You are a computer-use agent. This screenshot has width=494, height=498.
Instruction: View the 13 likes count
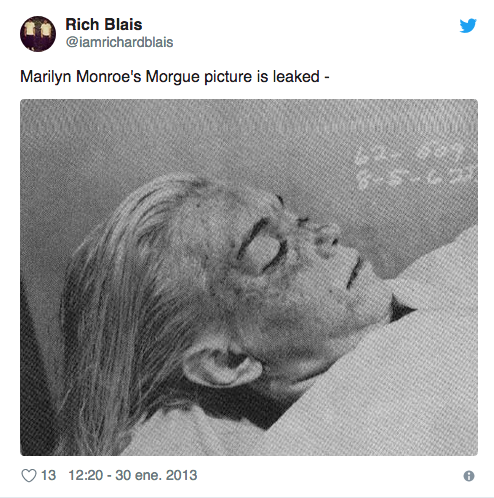(48, 475)
